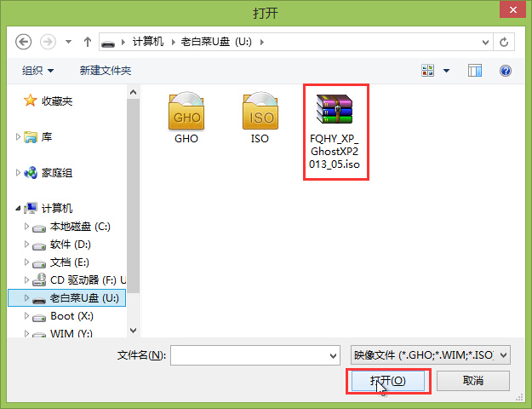This screenshot has height=409, width=532.
Task: Open view options dropdown arrow
Action: (x=447, y=71)
